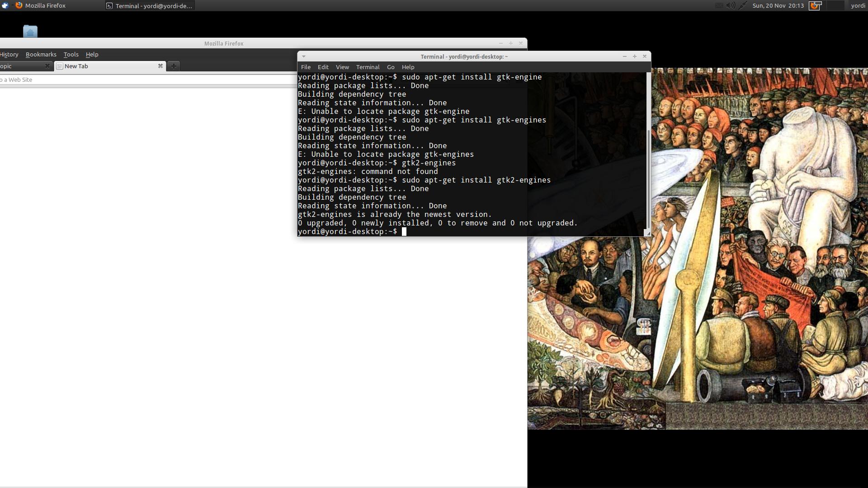Click 'gtk2-engines: command not found' line
The width and height of the screenshot is (868, 488).
tap(368, 171)
